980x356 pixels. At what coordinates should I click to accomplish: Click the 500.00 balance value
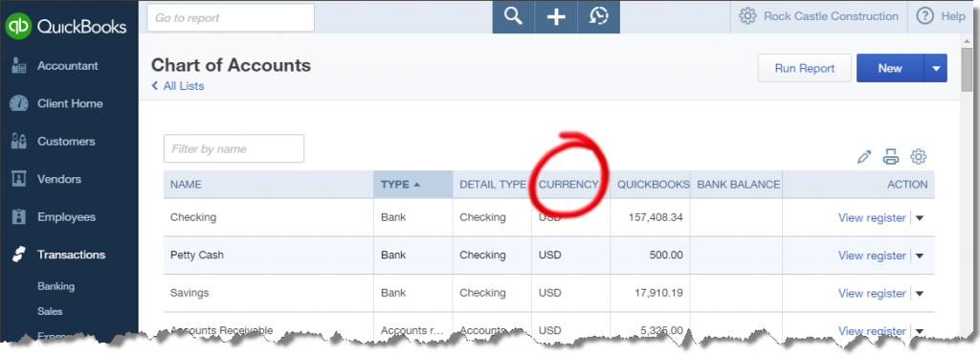pyautogui.click(x=665, y=255)
